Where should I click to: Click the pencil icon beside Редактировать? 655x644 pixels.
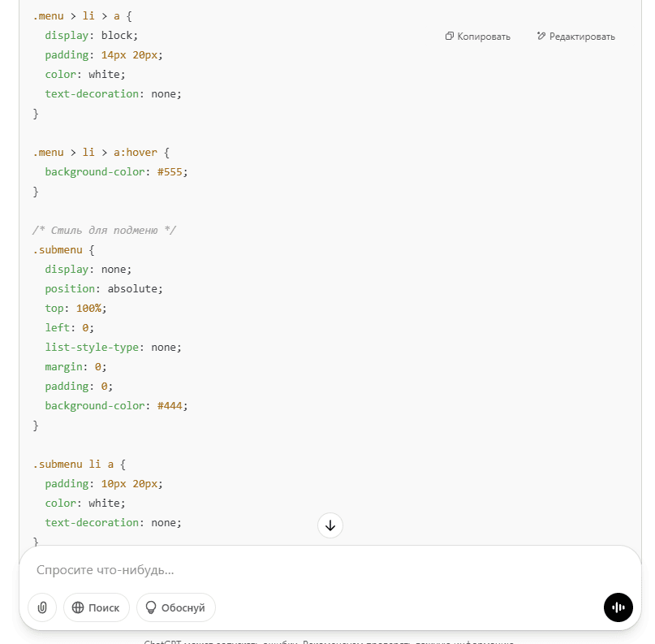(541, 36)
